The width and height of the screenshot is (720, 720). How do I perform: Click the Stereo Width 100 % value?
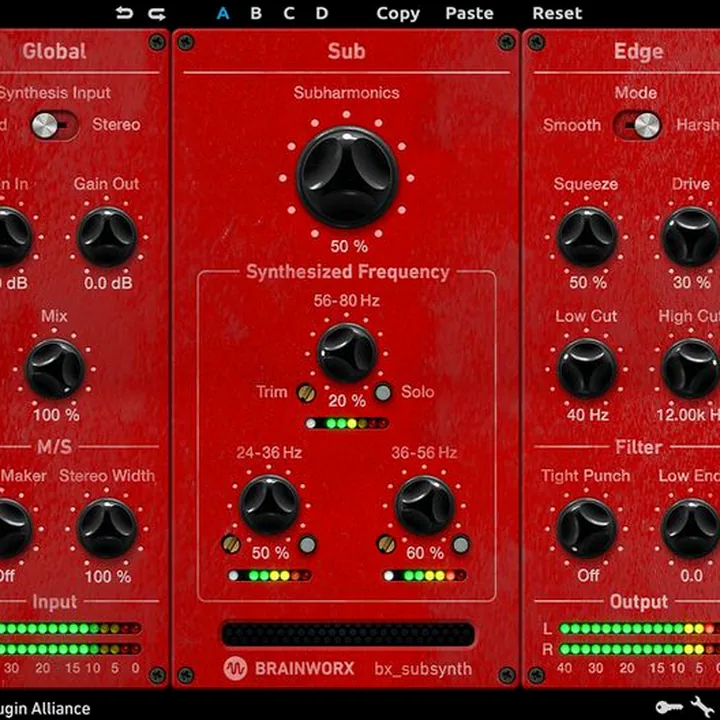pyautogui.click(x=108, y=576)
